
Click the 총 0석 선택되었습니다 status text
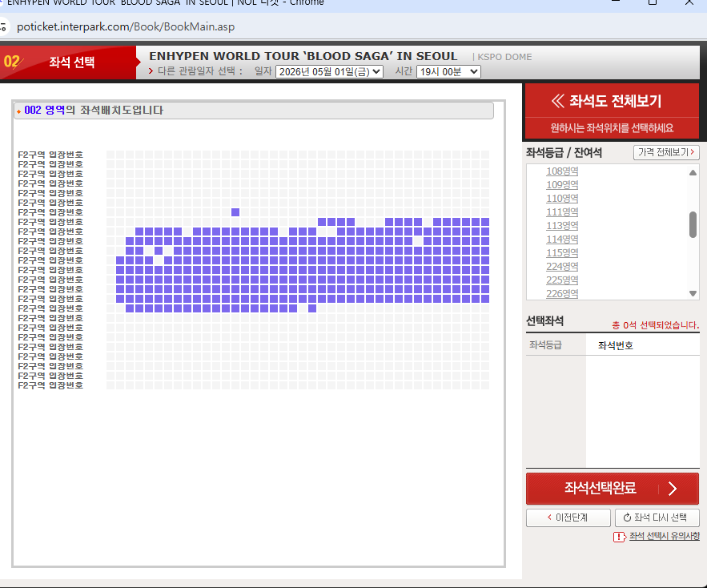tap(655, 325)
